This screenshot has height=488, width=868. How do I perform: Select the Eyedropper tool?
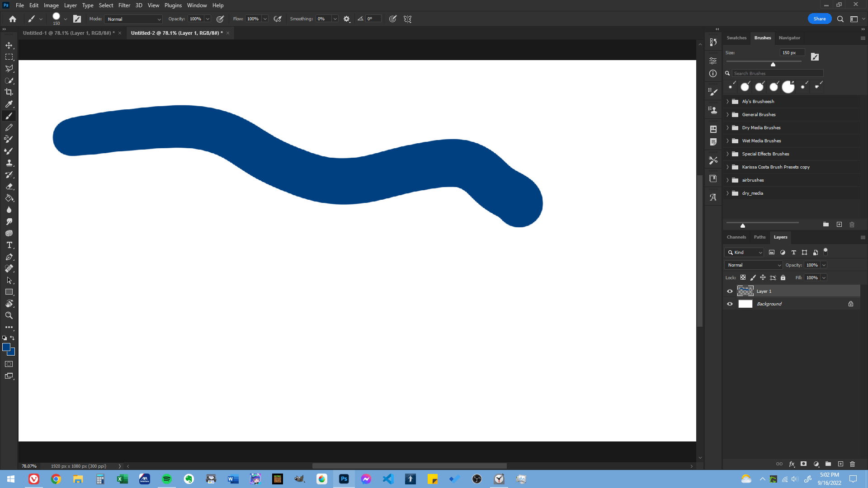[9, 104]
